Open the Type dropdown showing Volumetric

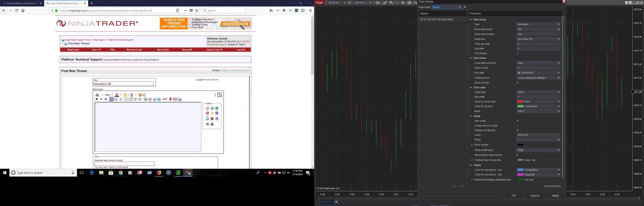[538, 24]
